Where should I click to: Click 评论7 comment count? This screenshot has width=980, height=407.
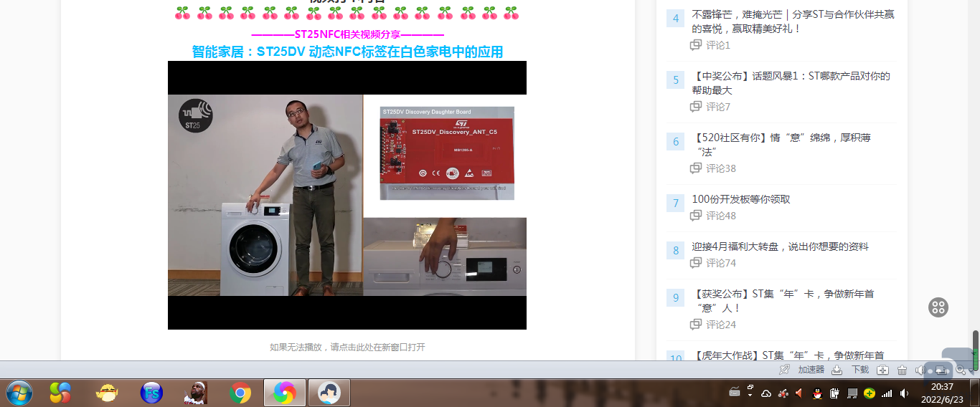718,107
